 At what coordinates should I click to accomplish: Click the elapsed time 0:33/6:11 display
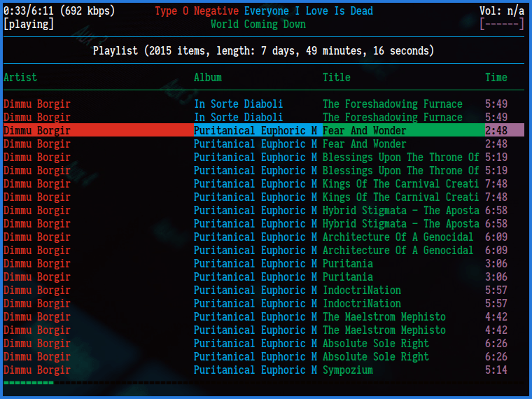29,11
